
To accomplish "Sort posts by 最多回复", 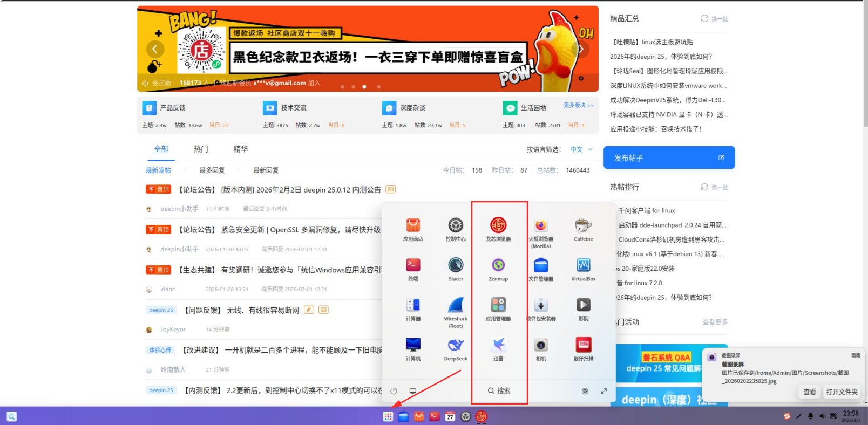I will click(212, 170).
